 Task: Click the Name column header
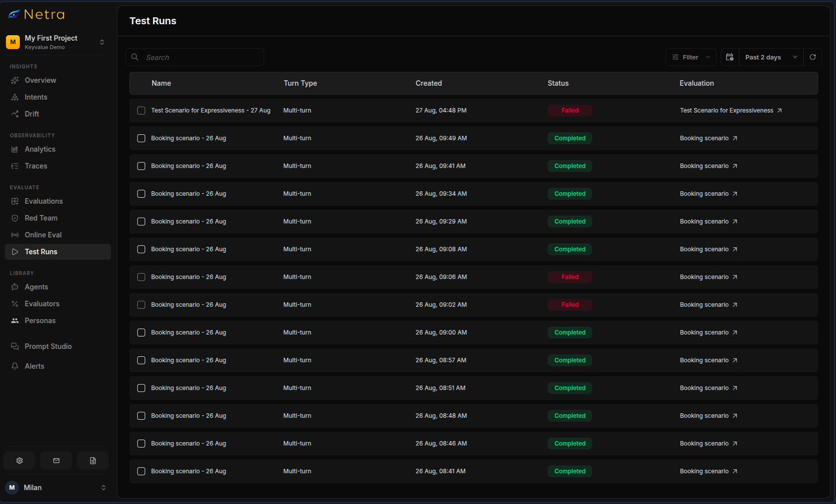161,83
